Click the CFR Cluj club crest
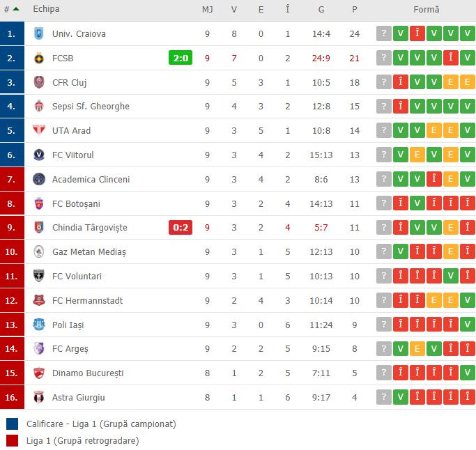 [39, 82]
